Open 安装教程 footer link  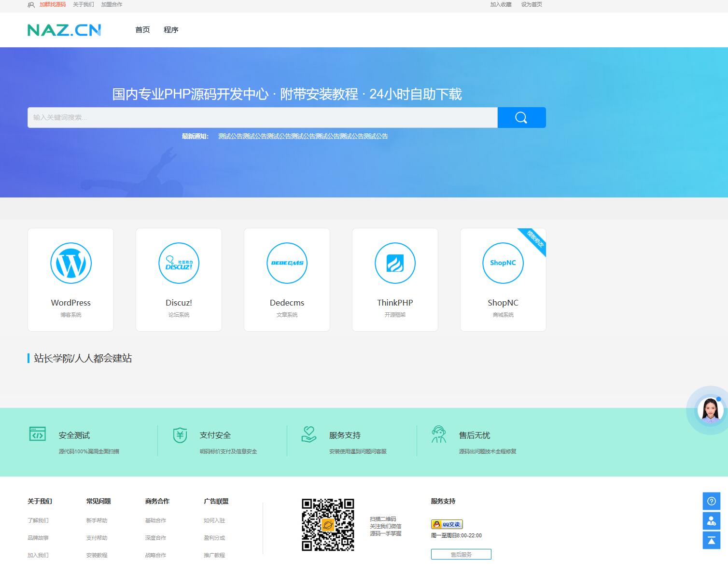[97, 555]
